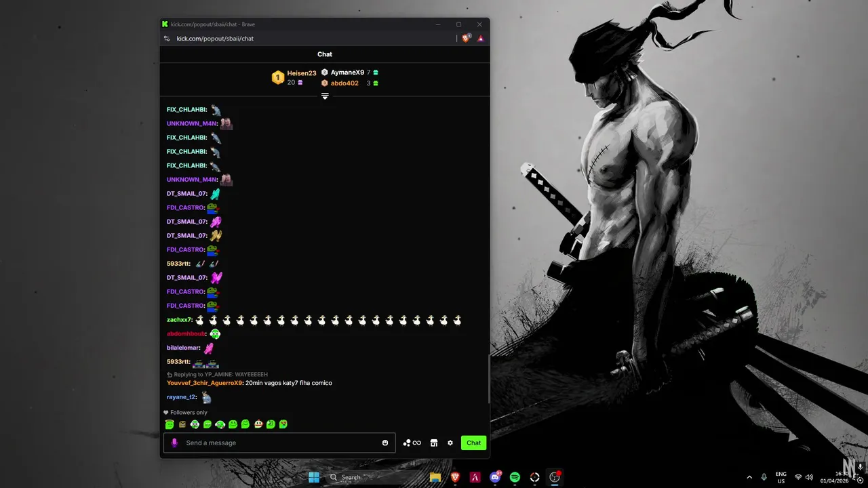Click the pink emote from bilalelomar
This screenshot has width=868, height=488.
[209, 348]
